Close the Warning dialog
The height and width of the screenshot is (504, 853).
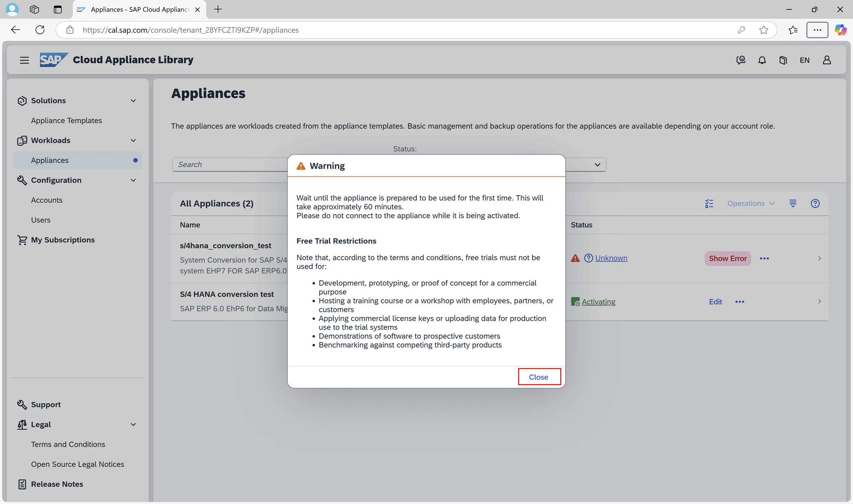point(539,377)
